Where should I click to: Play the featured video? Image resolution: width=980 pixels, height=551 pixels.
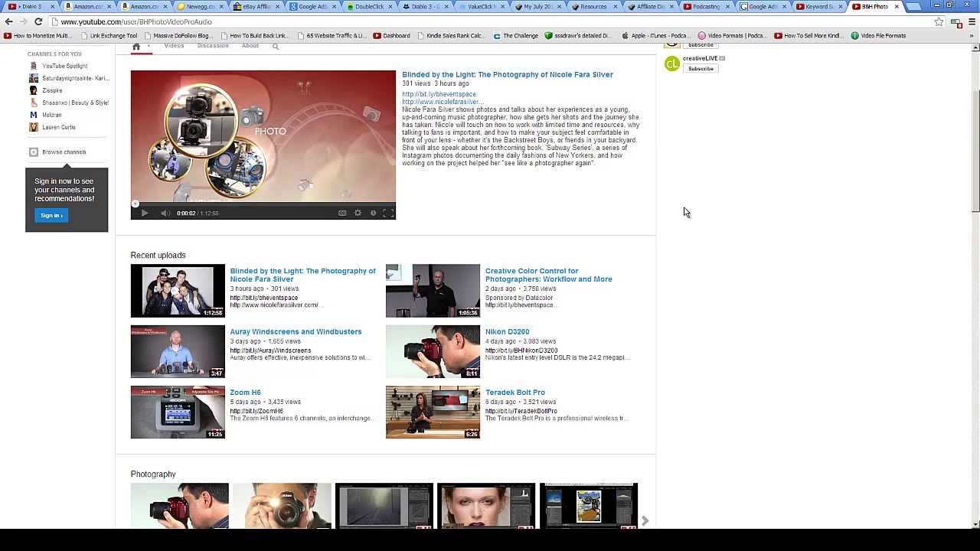144,213
